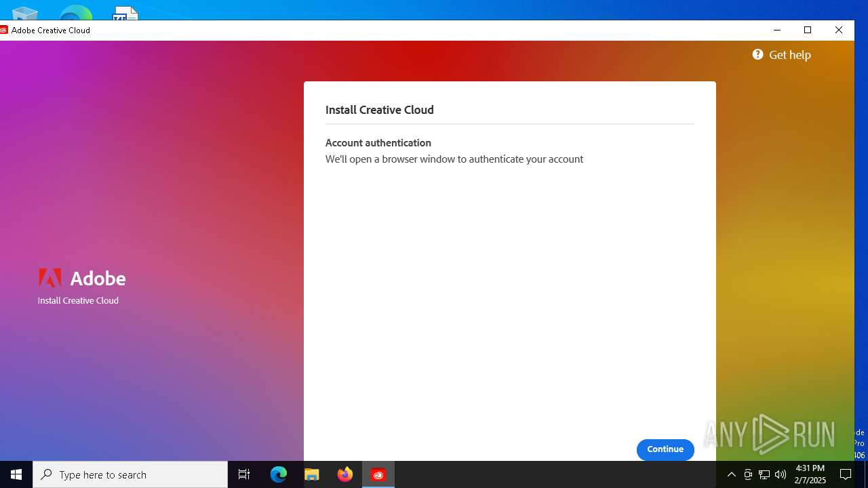The height and width of the screenshot is (488, 868).
Task: Click the Get help question mark icon
Action: point(758,54)
